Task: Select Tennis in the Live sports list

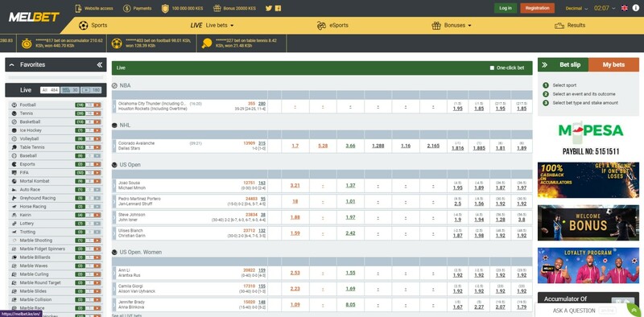Action: click(x=27, y=113)
